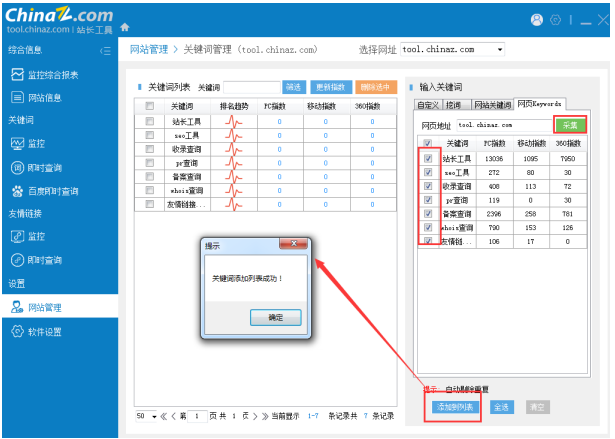View ranking trend chart for pr查询

[234, 163]
